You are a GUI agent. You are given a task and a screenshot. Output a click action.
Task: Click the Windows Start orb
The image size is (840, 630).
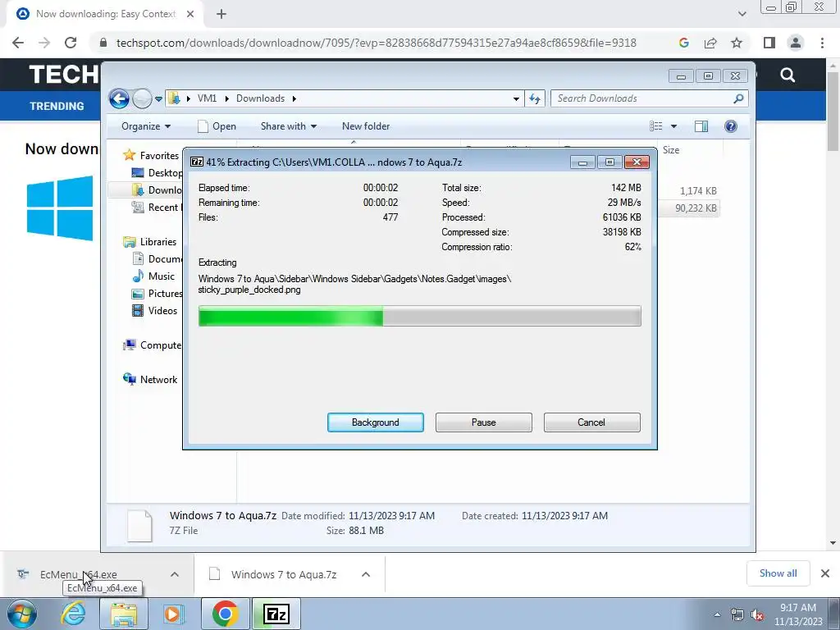pos(21,614)
